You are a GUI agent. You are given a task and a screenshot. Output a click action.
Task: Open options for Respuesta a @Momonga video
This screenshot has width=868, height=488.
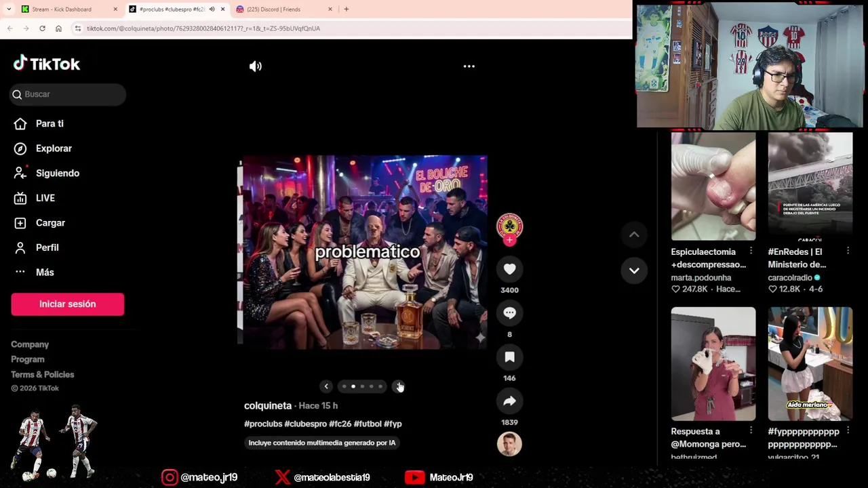click(751, 430)
